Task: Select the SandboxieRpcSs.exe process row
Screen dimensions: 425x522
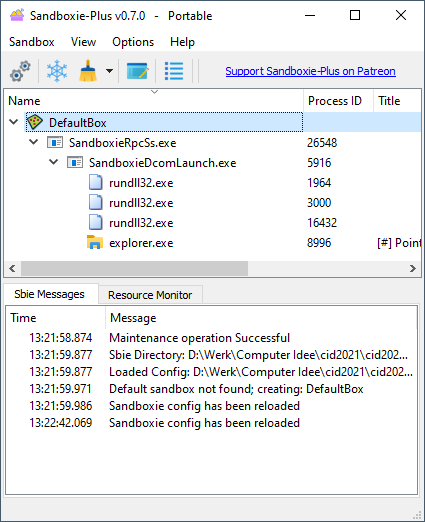Action: click(212, 143)
